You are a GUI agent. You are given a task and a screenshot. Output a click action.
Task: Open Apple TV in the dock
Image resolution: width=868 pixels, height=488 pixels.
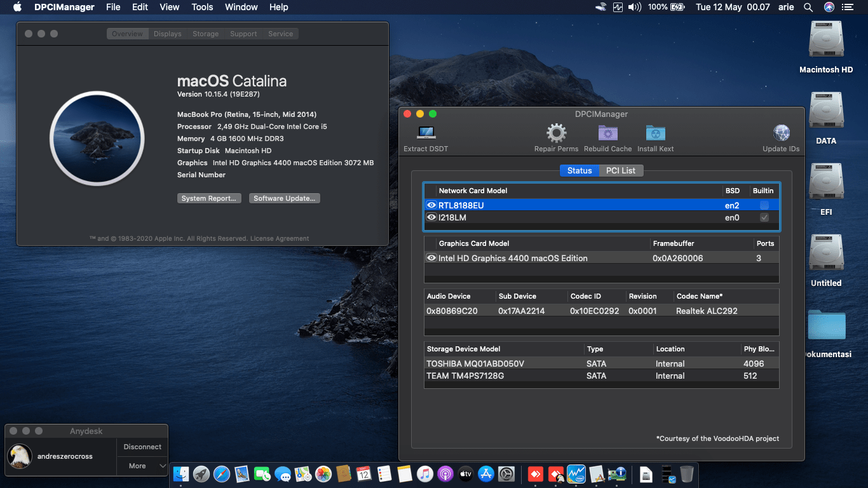pos(466,473)
